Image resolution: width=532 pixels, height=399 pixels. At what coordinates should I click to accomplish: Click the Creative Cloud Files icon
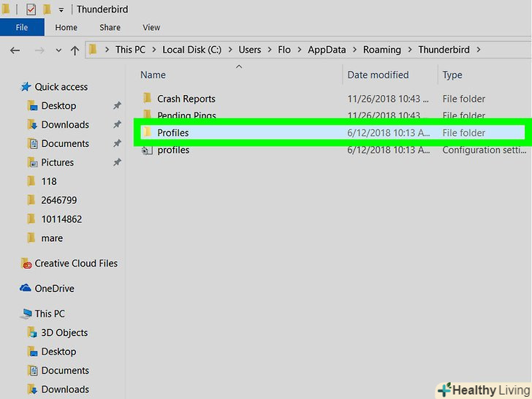(26, 264)
